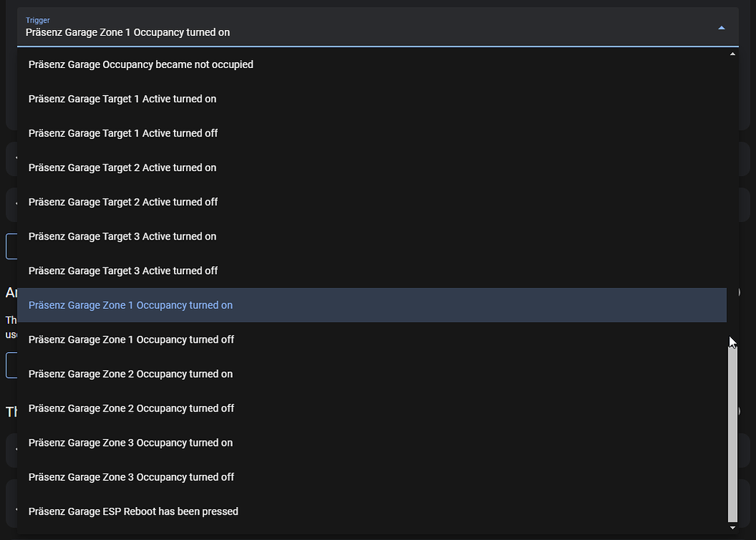Viewport: 756px width, 540px height.
Task: Select Präsenz Garage ESP Reboot has been pressed
Action: [x=133, y=511]
